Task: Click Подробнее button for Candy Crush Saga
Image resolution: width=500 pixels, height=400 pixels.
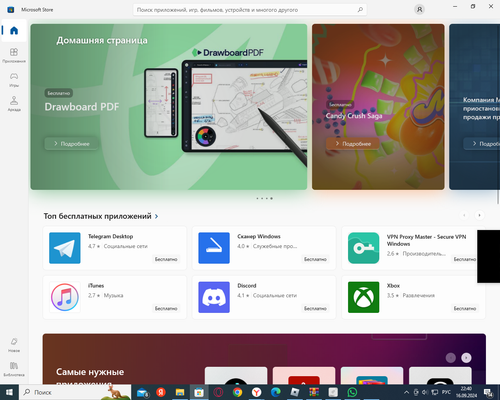Action: point(353,144)
